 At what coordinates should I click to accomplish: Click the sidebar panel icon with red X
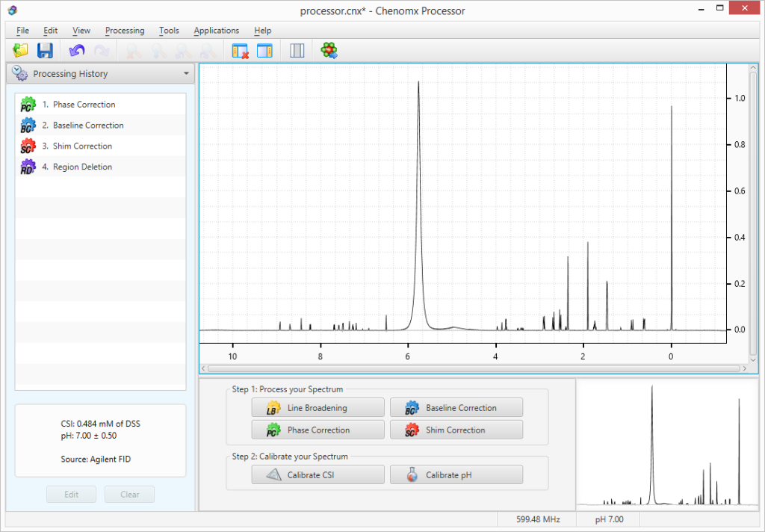click(240, 51)
